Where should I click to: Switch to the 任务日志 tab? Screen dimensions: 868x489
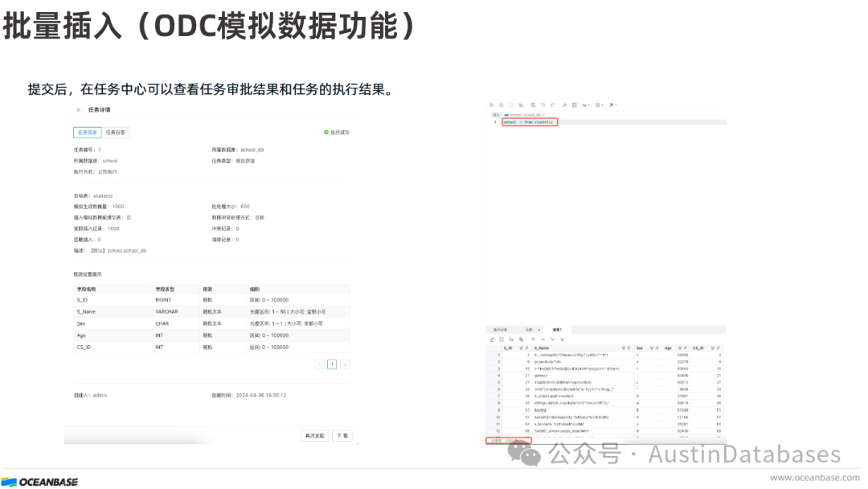(x=115, y=133)
